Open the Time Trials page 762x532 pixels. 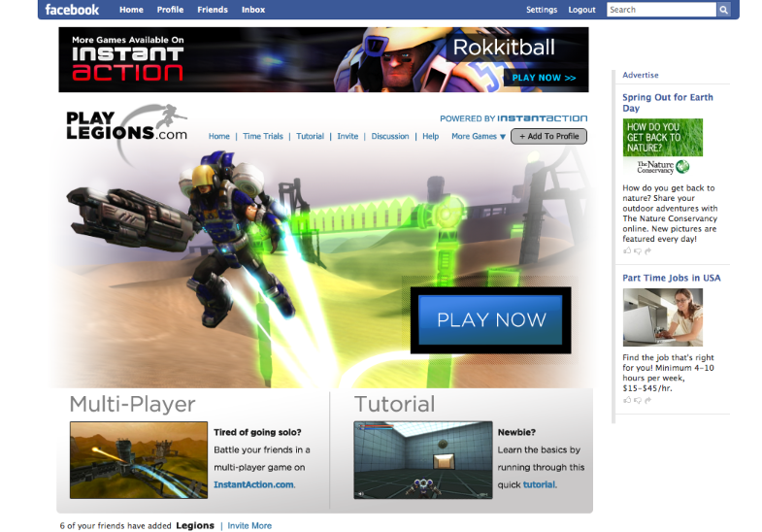click(263, 137)
